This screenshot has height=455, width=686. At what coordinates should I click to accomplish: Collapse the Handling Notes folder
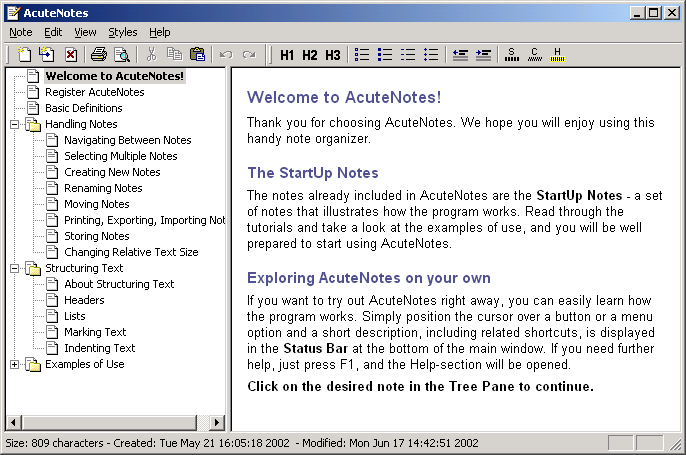click(14, 125)
